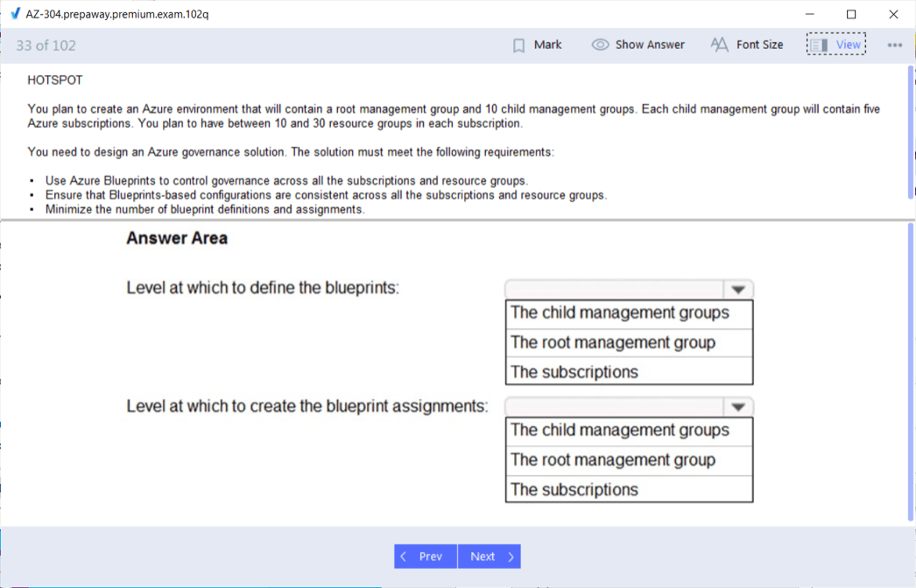Viewport: 916px width, 588px height.
Task: Minimize the exam window
Action: click(810, 14)
